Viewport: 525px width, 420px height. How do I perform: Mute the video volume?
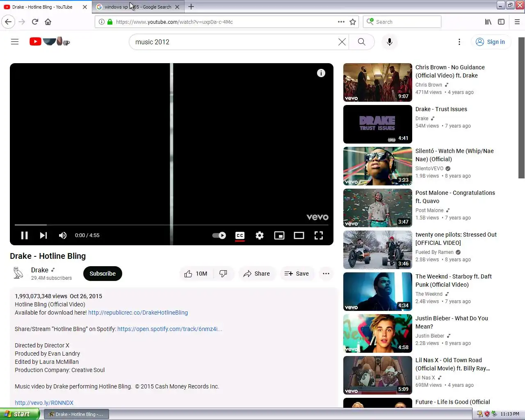63,235
